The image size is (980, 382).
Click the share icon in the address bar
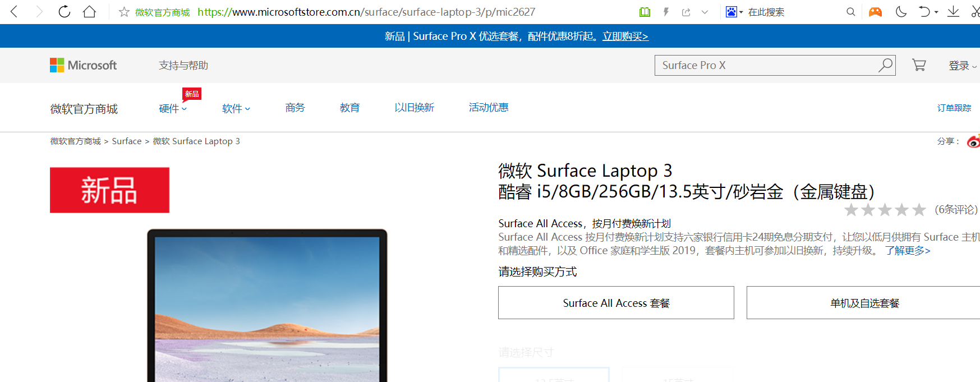coord(686,12)
